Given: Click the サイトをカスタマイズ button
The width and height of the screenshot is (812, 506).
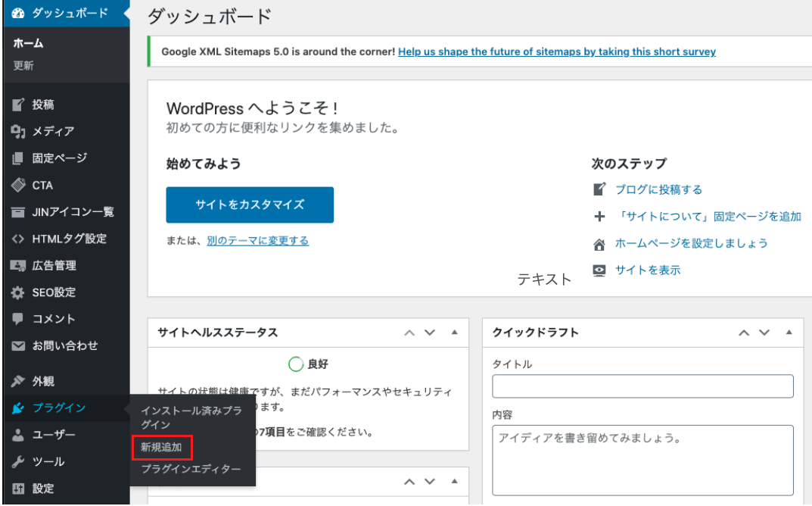Looking at the screenshot, I should [250, 205].
